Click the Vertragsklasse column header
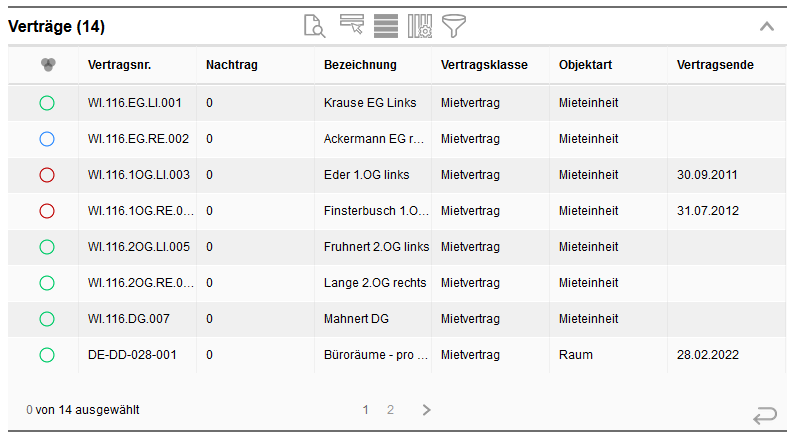The width and height of the screenshot is (792, 436). [484, 65]
